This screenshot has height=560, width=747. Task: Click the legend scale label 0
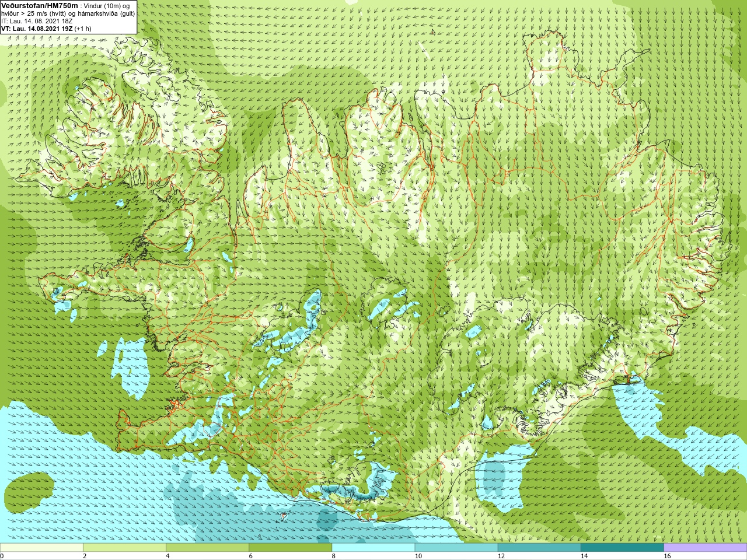2,556
